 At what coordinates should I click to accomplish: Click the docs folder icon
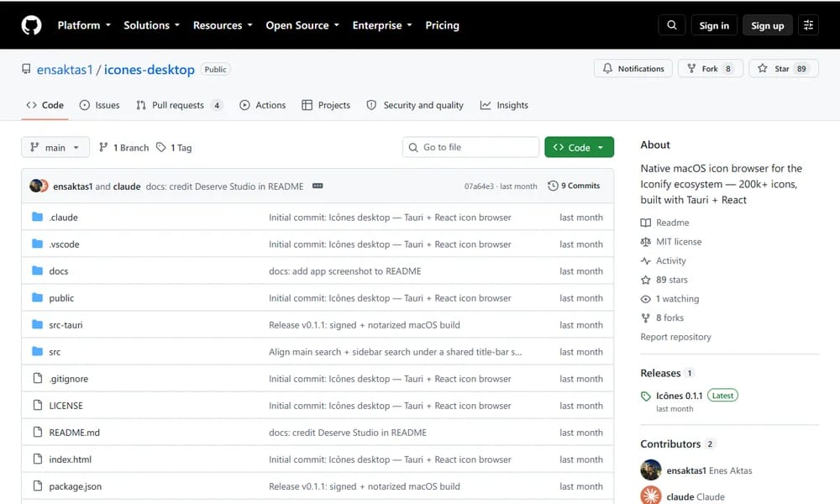[x=37, y=270]
